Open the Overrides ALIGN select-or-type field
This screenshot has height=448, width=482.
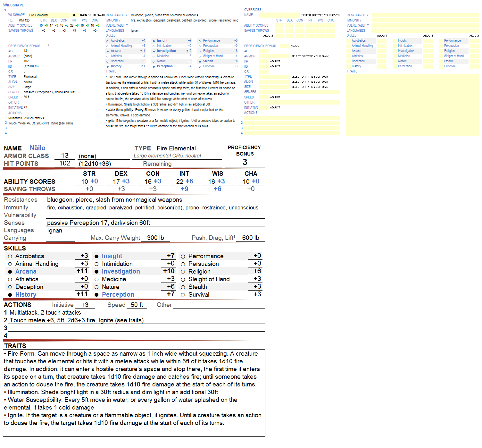pyautogui.click(x=274, y=82)
